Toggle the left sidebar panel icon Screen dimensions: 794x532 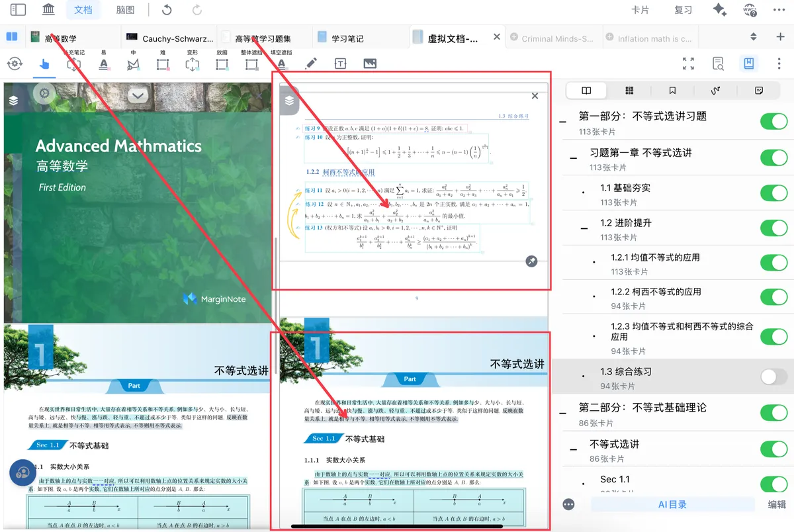click(18, 10)
